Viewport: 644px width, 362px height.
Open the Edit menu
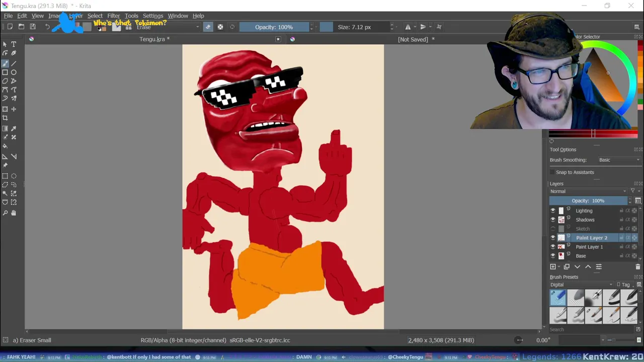[x=22, y=16]
